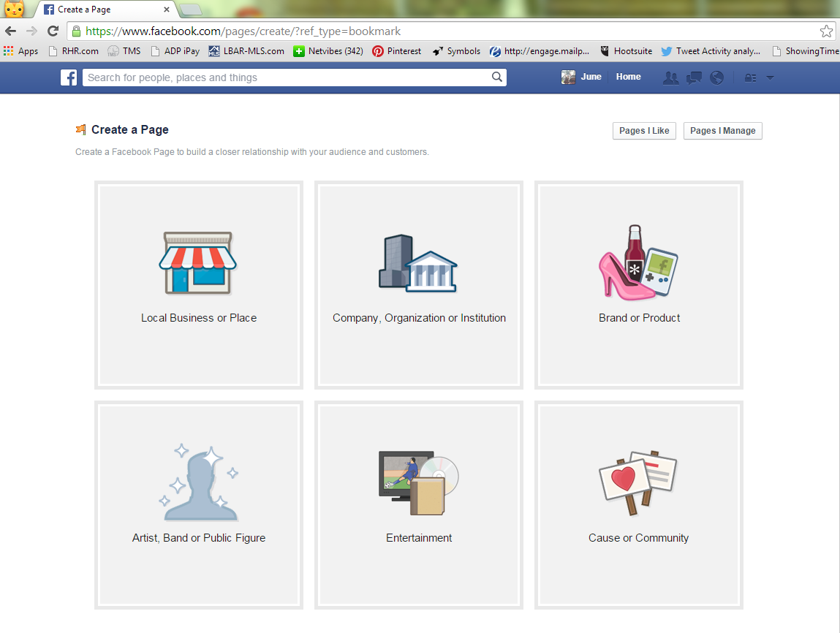Select the Local Business storefront icon
Viewport: 840px width, 633px height.
[x=197, y=263]
